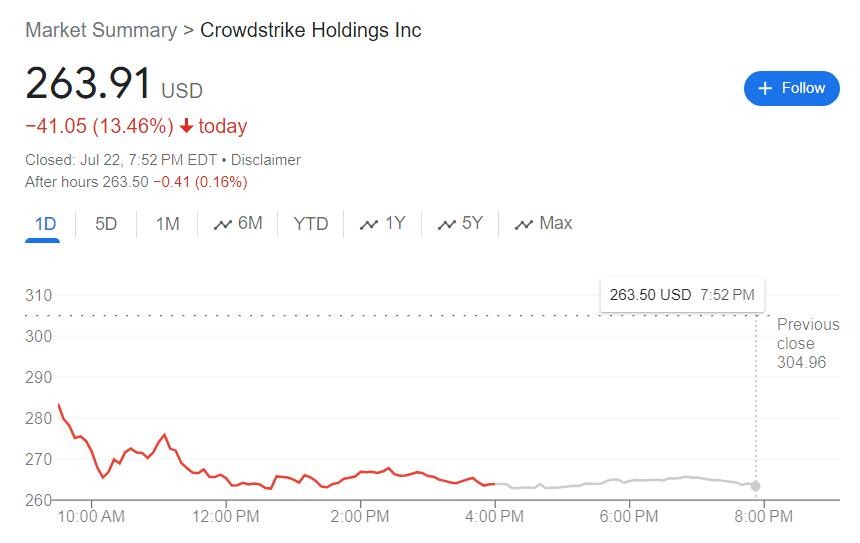Image resolution: width=860 pixels, height=543 pixels.
Task: Click the Crowdstrike Holdings Inc title
Action: [311, 30]
